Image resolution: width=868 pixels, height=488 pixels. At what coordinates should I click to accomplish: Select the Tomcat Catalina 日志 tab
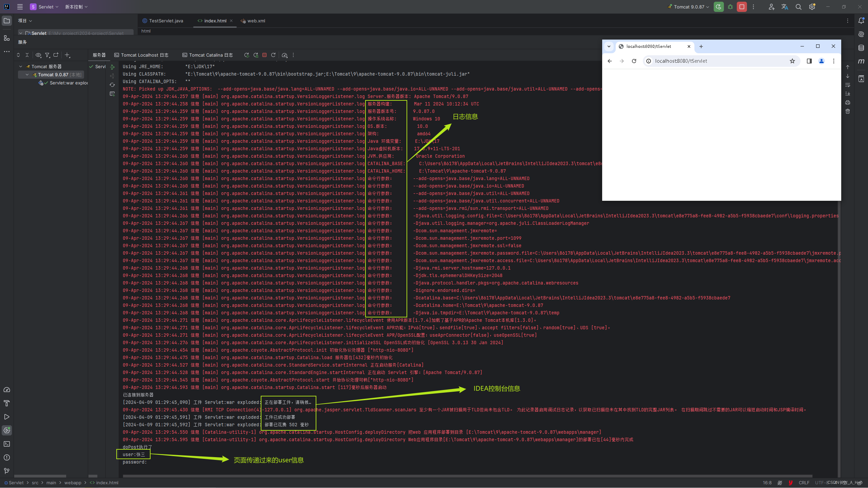pyautogui.click(x=208, y=55)
